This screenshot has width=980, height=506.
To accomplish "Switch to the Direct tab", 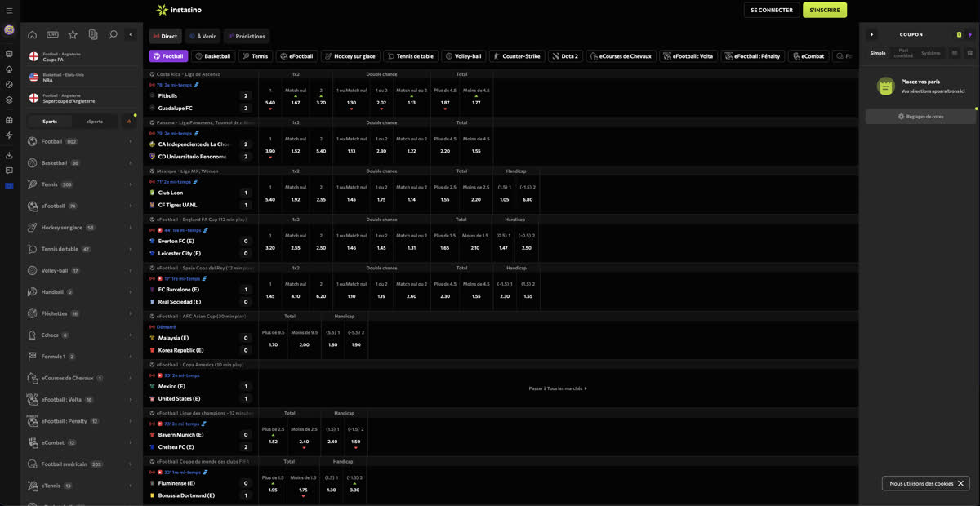I will pyautogui.click(x=165, y=36).
